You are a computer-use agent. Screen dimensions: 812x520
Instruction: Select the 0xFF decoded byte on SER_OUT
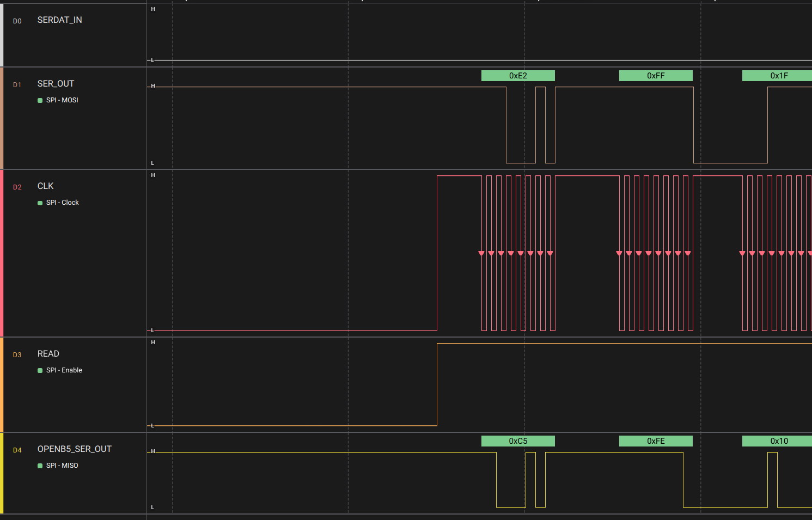pos(655,76)
